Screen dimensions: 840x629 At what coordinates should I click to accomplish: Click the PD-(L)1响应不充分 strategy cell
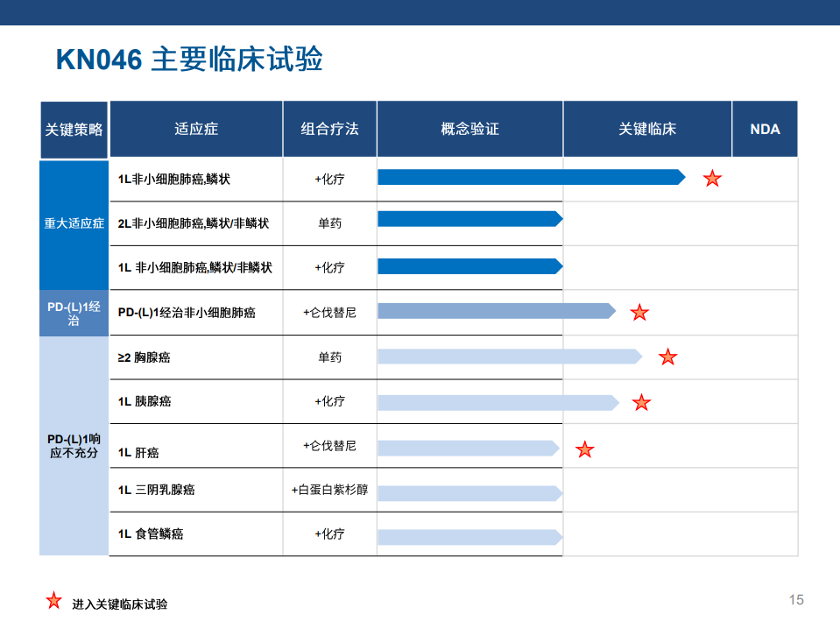click(x=74, y=446)
